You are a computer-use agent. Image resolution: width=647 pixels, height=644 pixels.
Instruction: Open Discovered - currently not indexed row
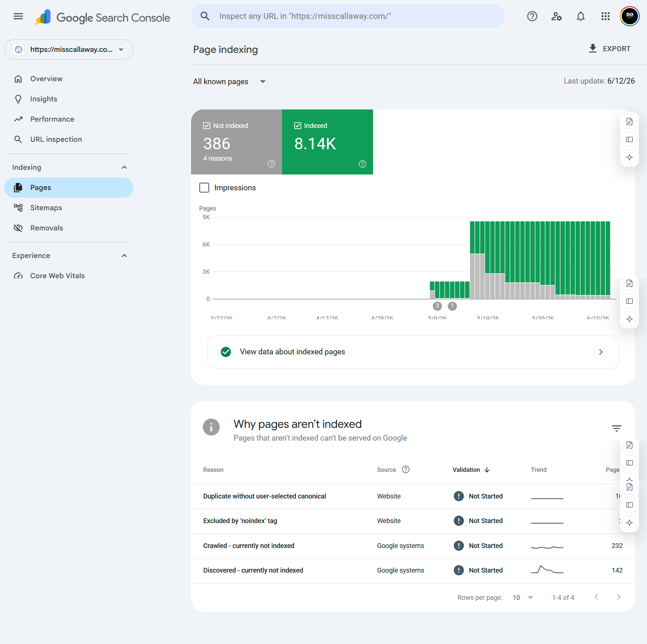413,571
